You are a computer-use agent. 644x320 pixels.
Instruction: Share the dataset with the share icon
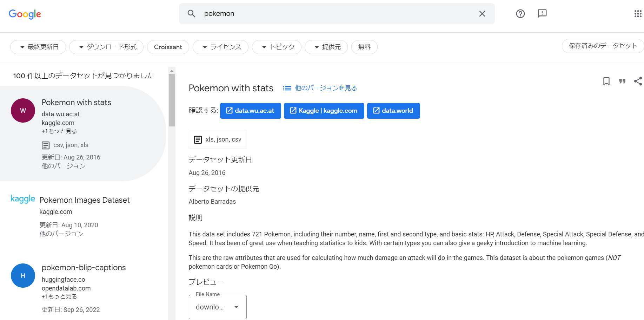(x=638, y=81)
